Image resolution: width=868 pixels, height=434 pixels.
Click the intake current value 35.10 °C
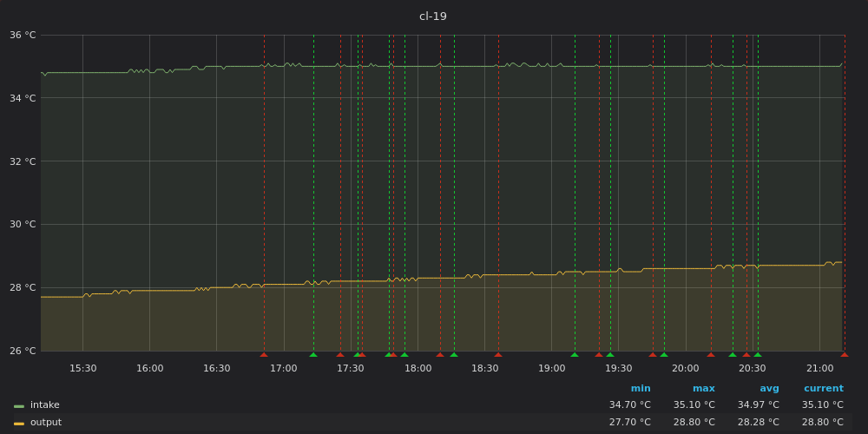click(x=822, y=405)
